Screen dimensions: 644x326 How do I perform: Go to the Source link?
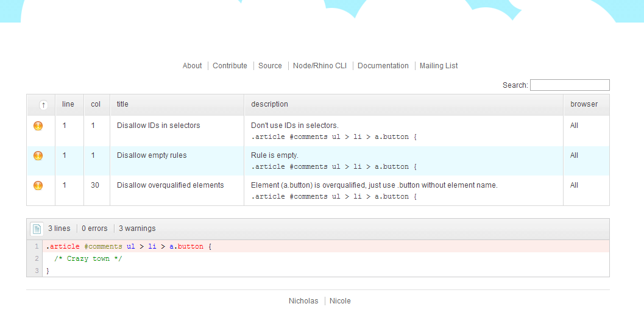tap(270, 66)
